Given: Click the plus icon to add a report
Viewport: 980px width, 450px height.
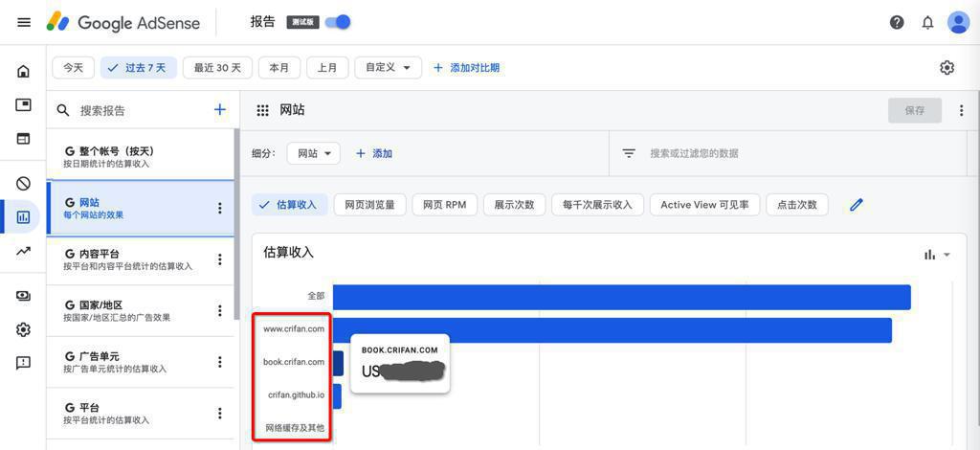Looking at the screenshot, I should coord(220,110).
